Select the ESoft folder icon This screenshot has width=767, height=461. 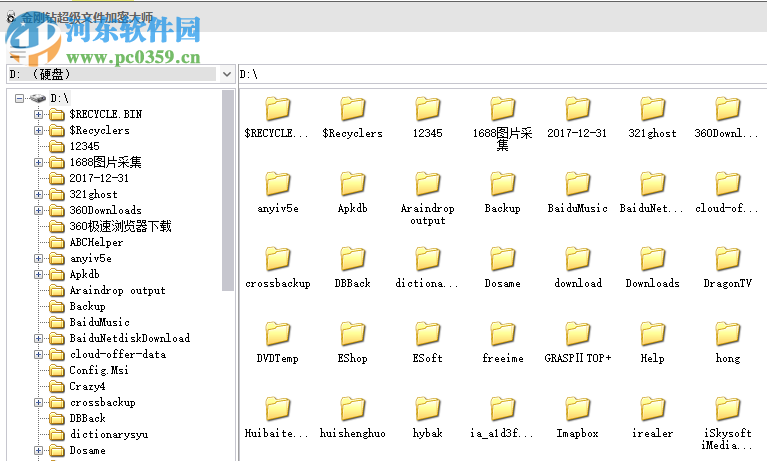[428, 334]
